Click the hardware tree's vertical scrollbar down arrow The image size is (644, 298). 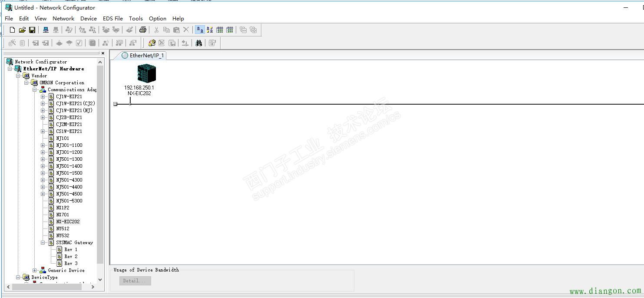(x=100, y=279)
